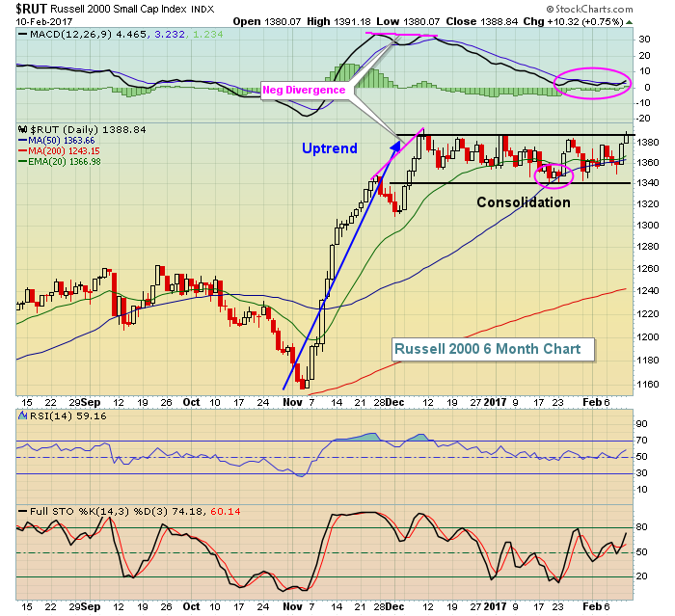The image size is (675, 616).
Task: Click the 70 level on RSI axis
Action: [x=642, y=441]
